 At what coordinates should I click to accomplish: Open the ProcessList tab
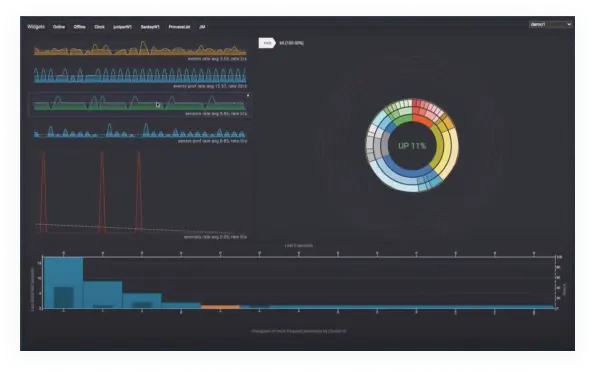(179, 27)
